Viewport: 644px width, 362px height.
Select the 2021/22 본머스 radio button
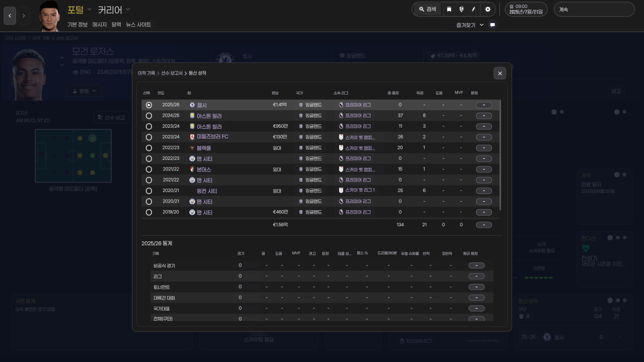pyautogui.click(x=148, y=169)
